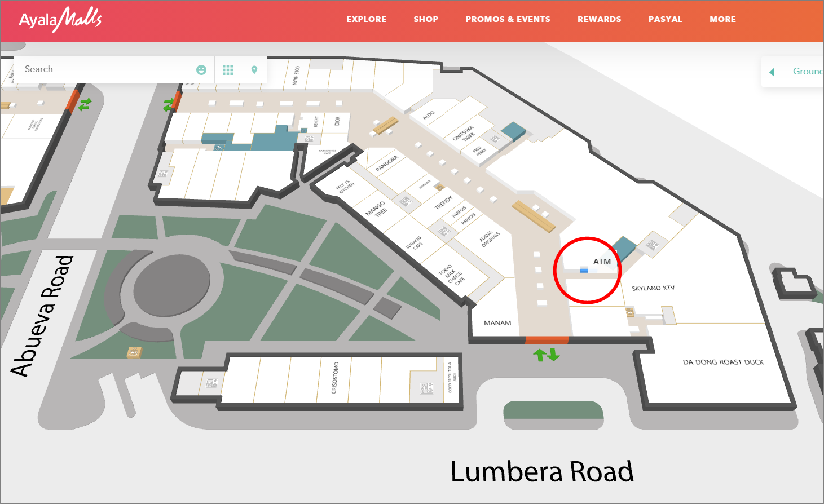Select the COLE HAAN store
The height and width of the screenshot is (504, 824).
tap(297, 75)
